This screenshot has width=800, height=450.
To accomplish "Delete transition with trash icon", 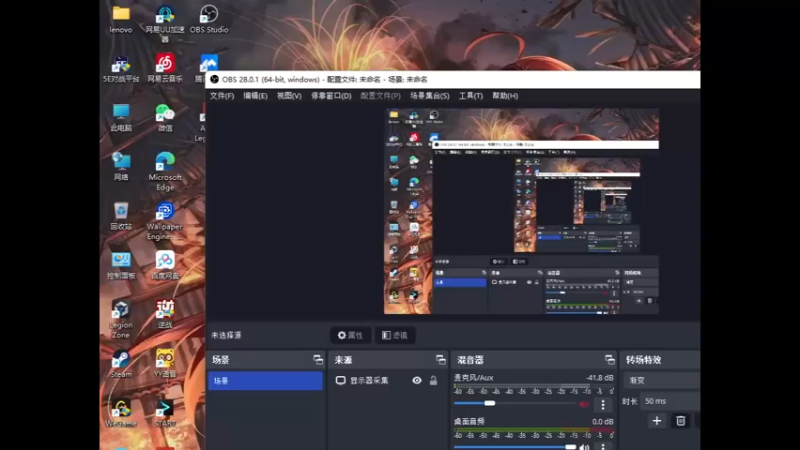I will click(681, 421).
